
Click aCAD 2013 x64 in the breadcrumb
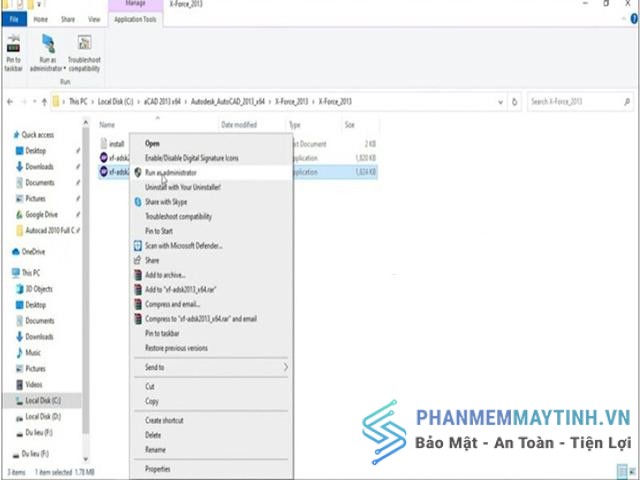[162, 102]
